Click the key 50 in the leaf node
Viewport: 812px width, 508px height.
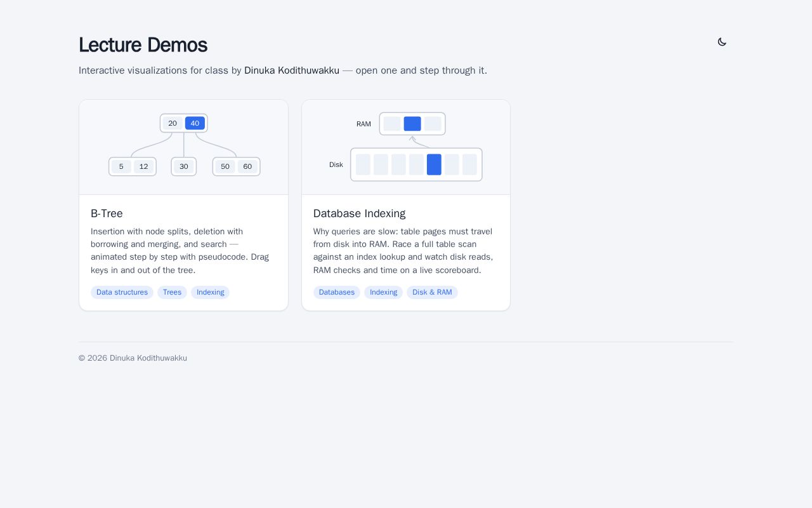click(x=225, y=166)
